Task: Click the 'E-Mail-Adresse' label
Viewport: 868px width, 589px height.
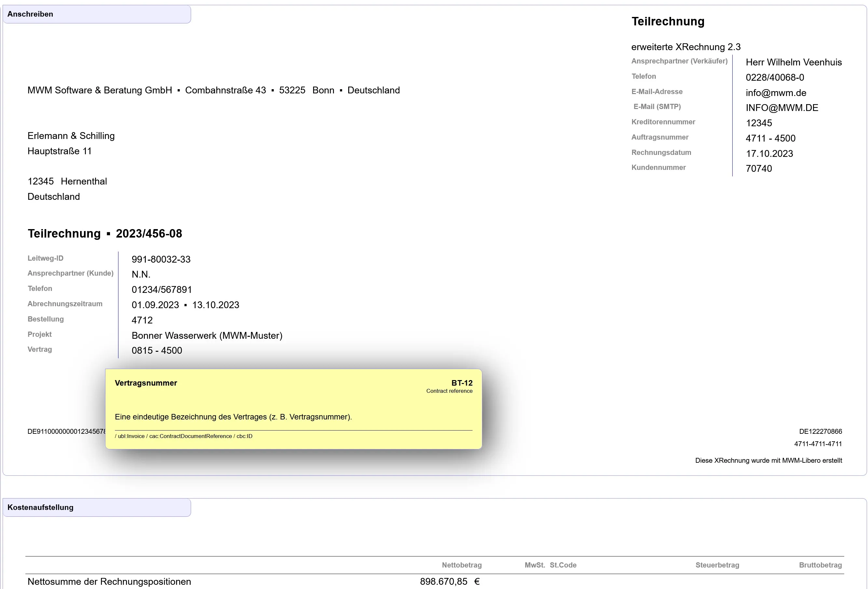Action: pyautogui.click(x=656, y=91)
